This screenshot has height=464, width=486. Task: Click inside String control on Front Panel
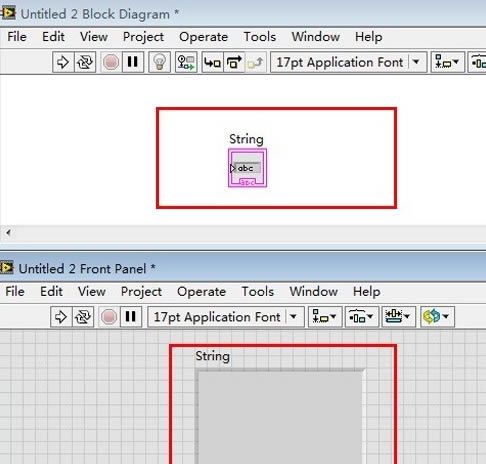(x=280, y=417)
